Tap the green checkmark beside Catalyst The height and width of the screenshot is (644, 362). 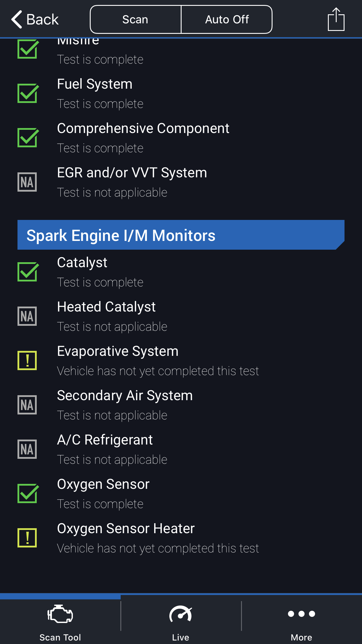pos(28,272)
